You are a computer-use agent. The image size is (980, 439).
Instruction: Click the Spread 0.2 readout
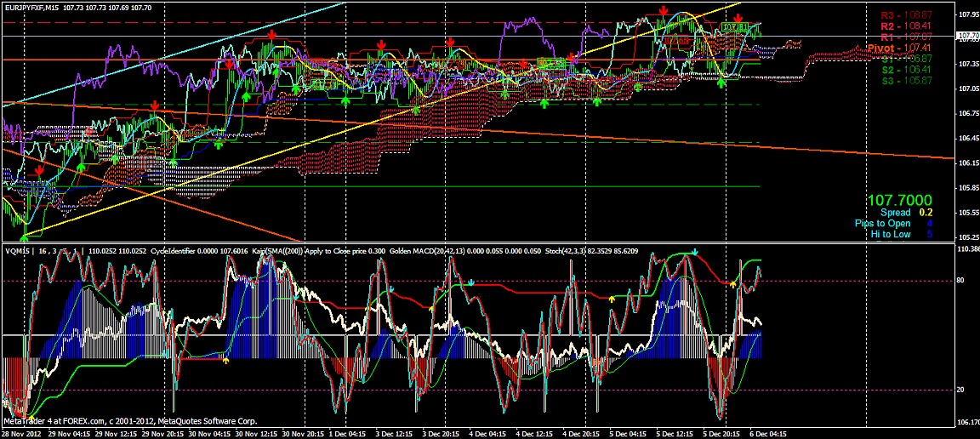tap(906, 212)
